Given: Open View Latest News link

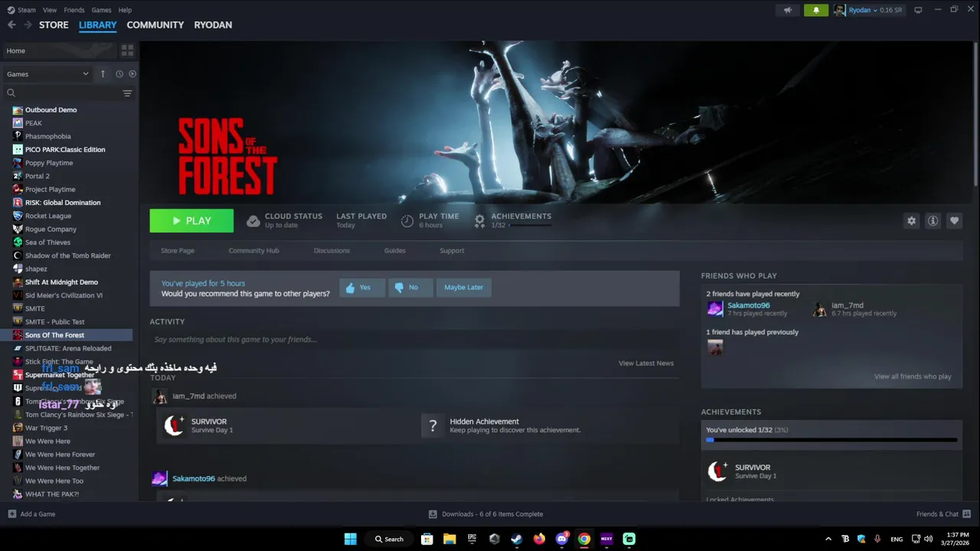Looking at the screenshot, I should tap(646, 363).
